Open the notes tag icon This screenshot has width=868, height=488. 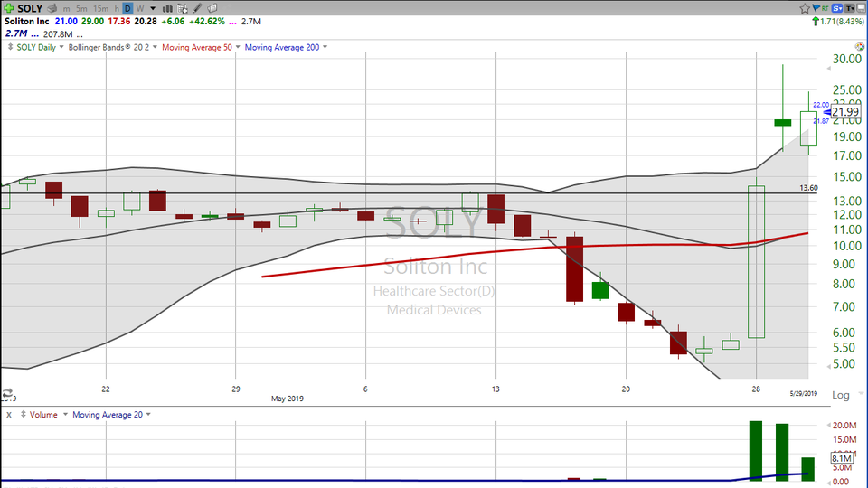click(x=212, y=8)
